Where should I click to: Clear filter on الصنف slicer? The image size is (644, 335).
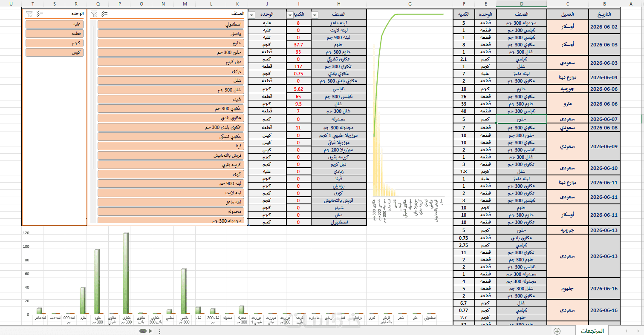pyautogui.click(x=95, y=14)
